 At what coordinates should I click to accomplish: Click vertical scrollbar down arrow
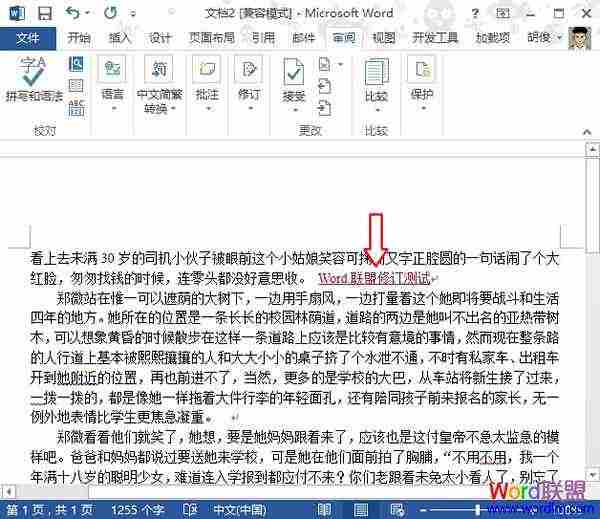pyautogui.click(x=592, y=474)
